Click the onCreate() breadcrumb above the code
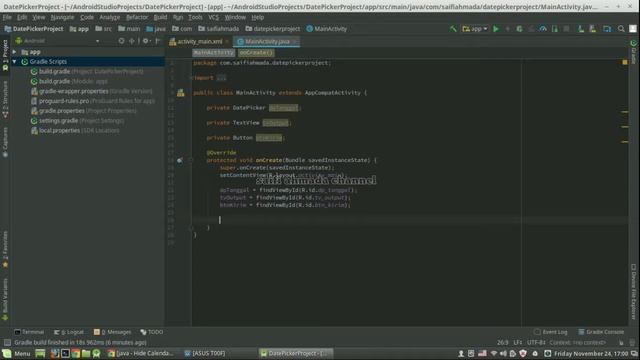 (x=256, y=53)
